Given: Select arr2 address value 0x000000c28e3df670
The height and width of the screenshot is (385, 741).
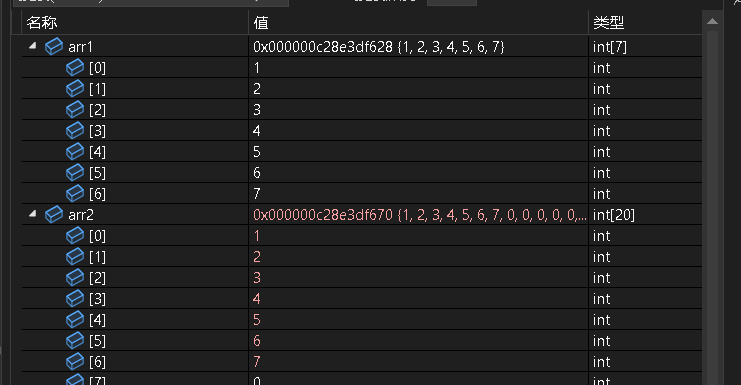Looking at the screenshot, I should 323,215.
